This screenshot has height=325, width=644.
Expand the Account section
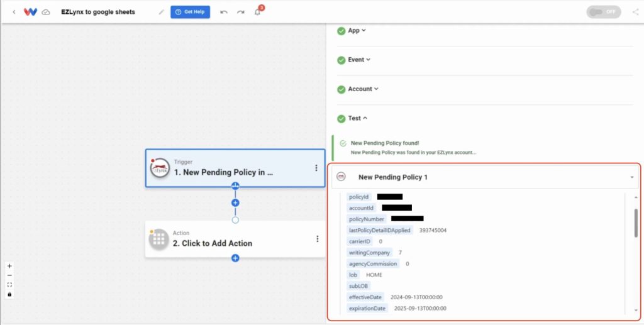click(x=363, y=89)
